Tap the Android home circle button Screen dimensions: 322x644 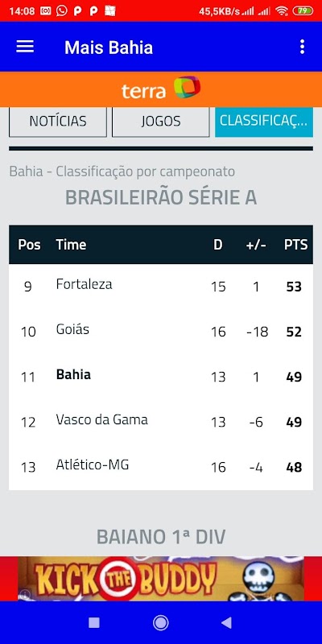click(160, 622)
